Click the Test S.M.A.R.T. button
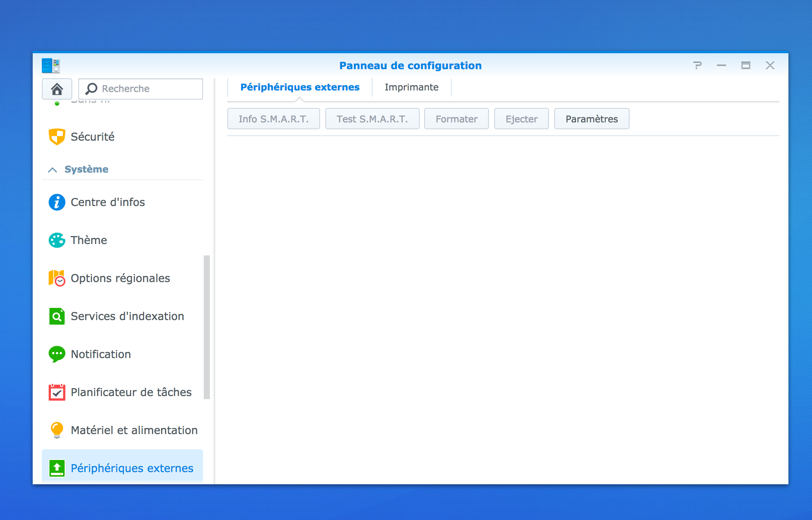The height and width of the screenshot is (520, 812). point(372,119)
